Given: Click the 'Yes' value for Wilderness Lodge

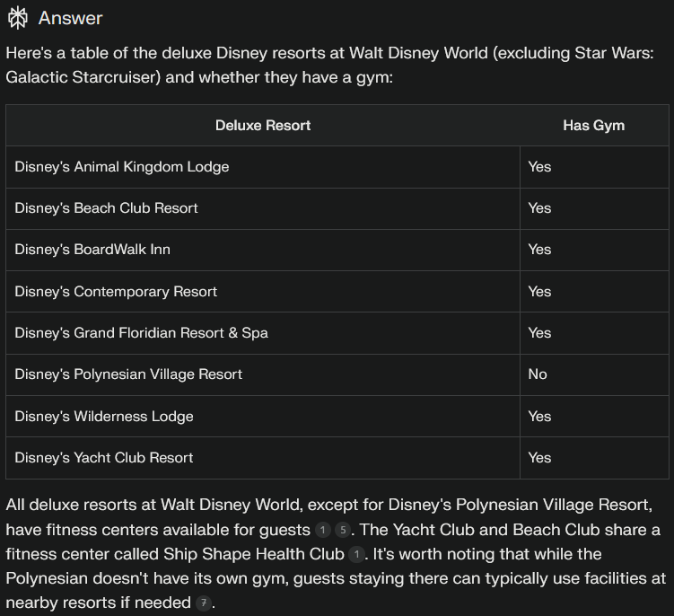Looking at the screenshot, I should coord(539,417).
